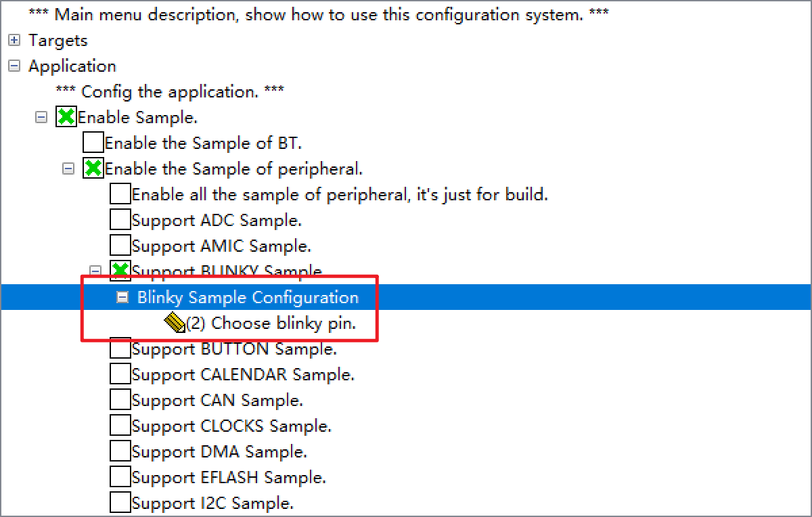This screenshot has width=812, height=517.
Task: Select the Choose blinky pin entry
Action: click(271, 323)
